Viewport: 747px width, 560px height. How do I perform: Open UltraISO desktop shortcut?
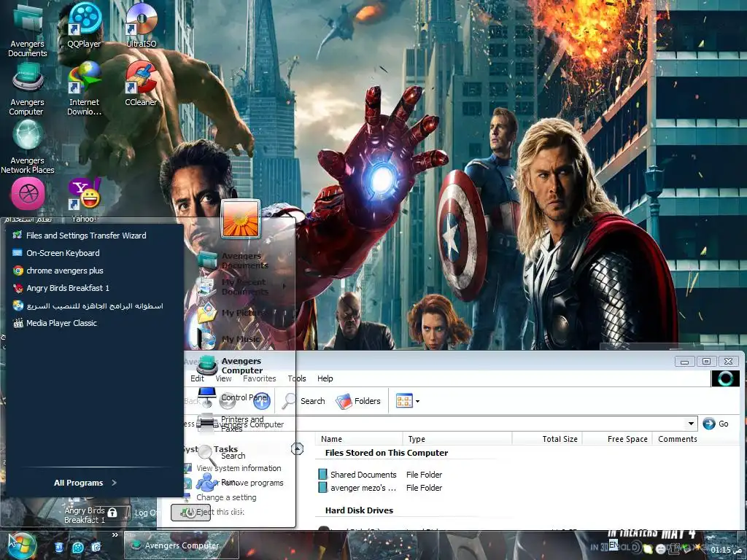pyautogui.click(x=141, y=25)
